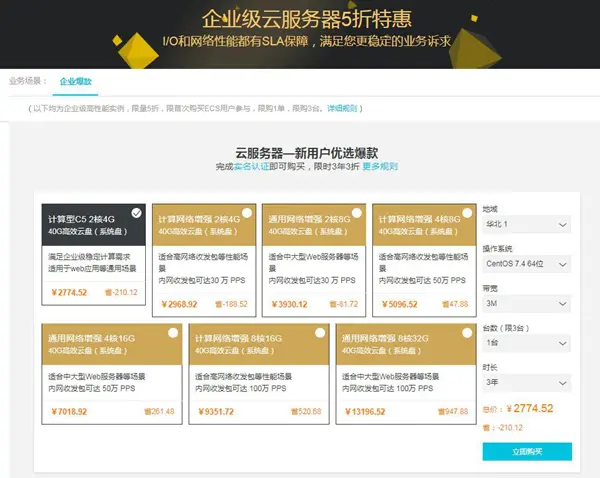Open the 详细规则 link

pyautogui.click(x=342, y=109)
